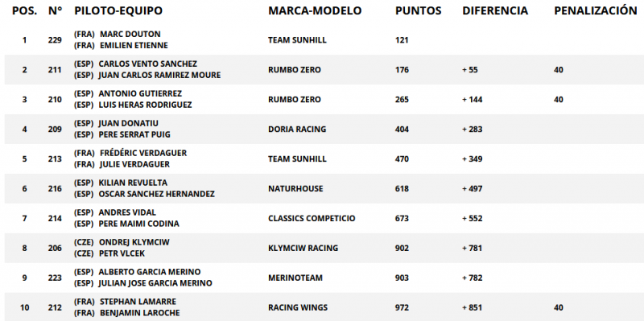
Task: Select co-driver JULIE VERDAGUER
Action: point(134,164)
